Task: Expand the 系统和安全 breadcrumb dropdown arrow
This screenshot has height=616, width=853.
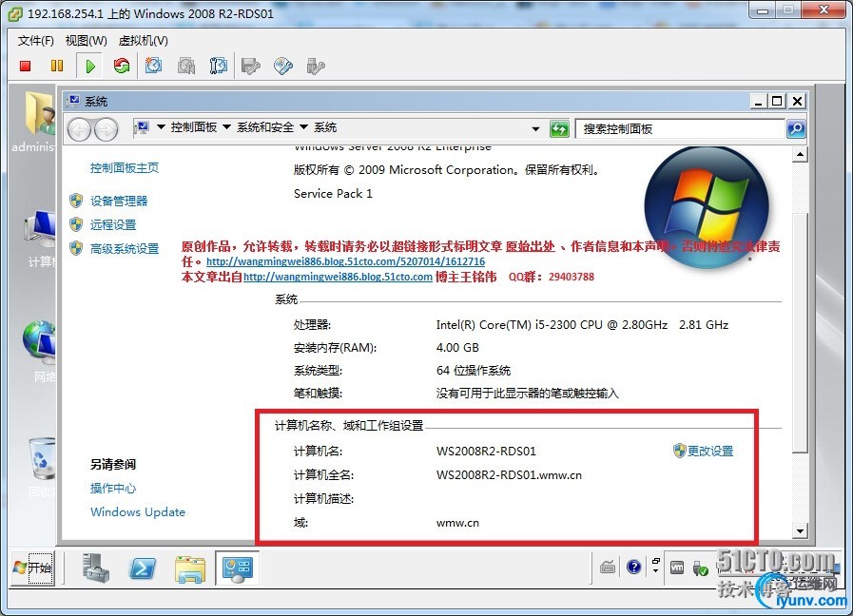Action: pyautogui.click(x=303, y=127)
